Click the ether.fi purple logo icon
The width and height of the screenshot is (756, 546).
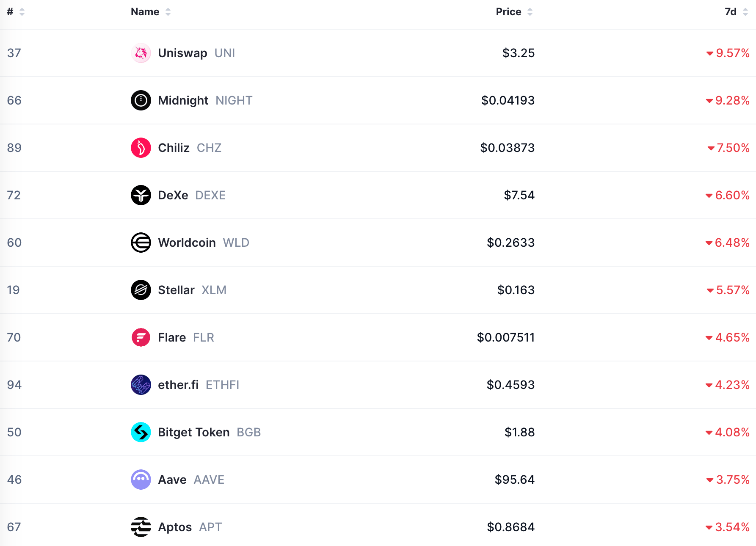click(x=141, y=385)
